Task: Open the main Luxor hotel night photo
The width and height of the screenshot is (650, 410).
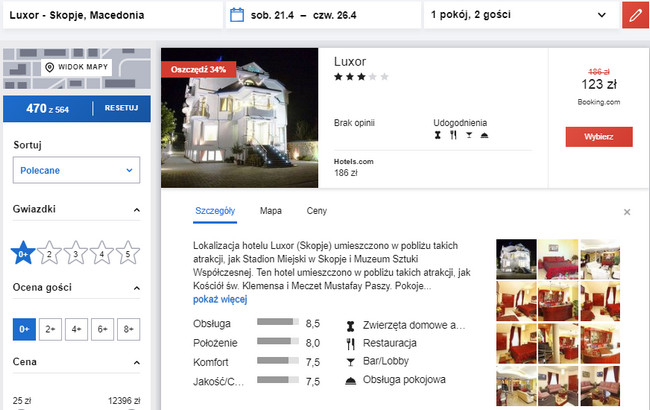Action: point(240,118)
